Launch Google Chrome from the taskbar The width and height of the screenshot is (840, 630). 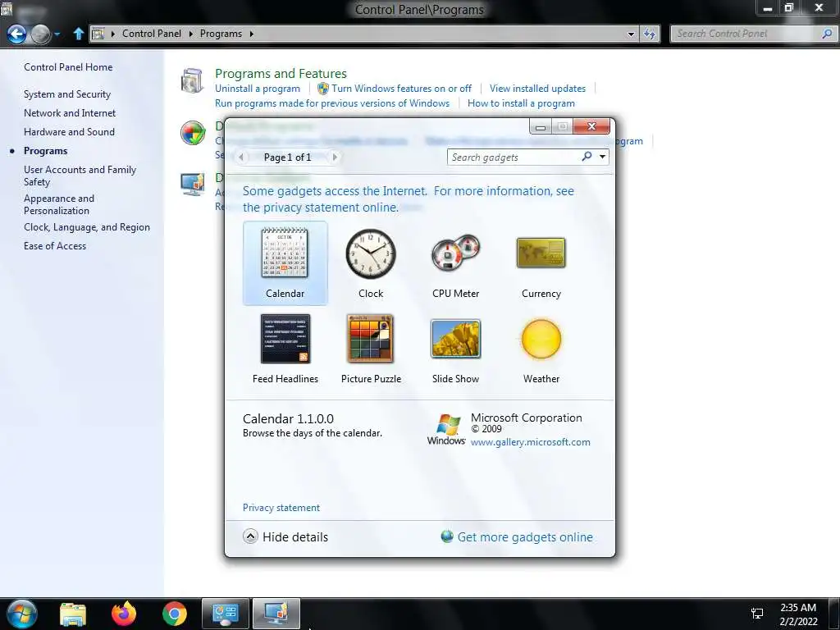click(175, 614)
